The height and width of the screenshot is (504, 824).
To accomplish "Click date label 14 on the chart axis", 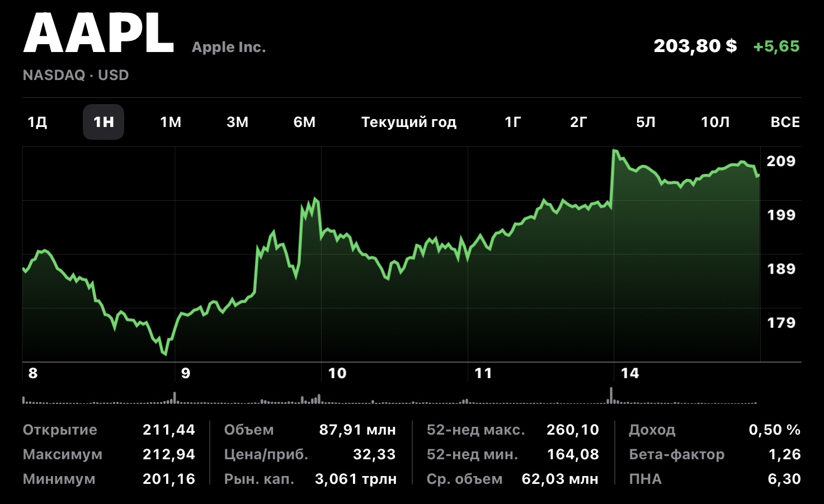I will point(630,373).
